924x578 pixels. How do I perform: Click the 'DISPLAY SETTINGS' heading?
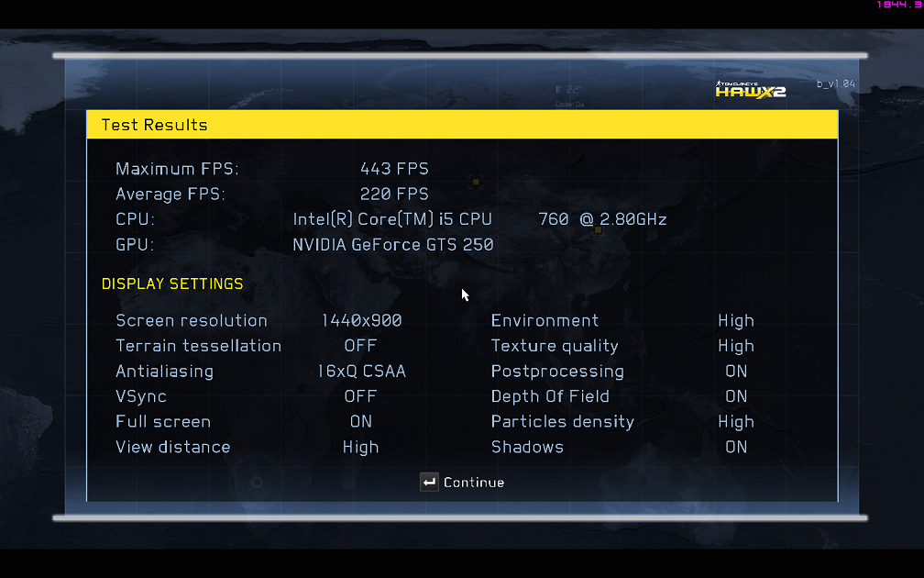click(x=172, y=283)
